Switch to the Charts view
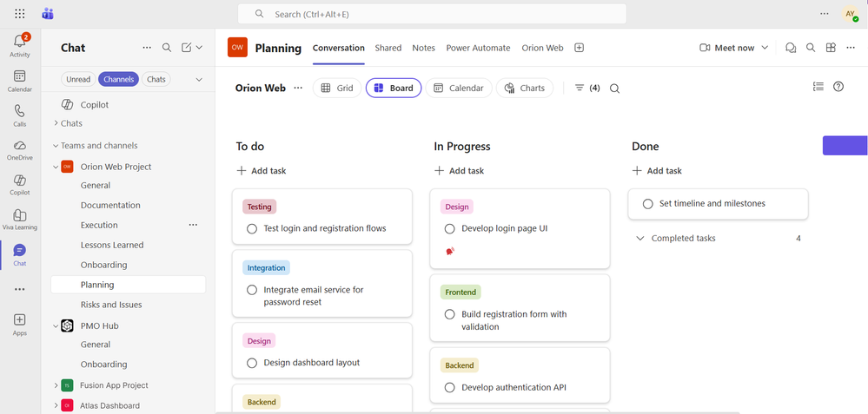868x414 pixels. coord(524,88)
